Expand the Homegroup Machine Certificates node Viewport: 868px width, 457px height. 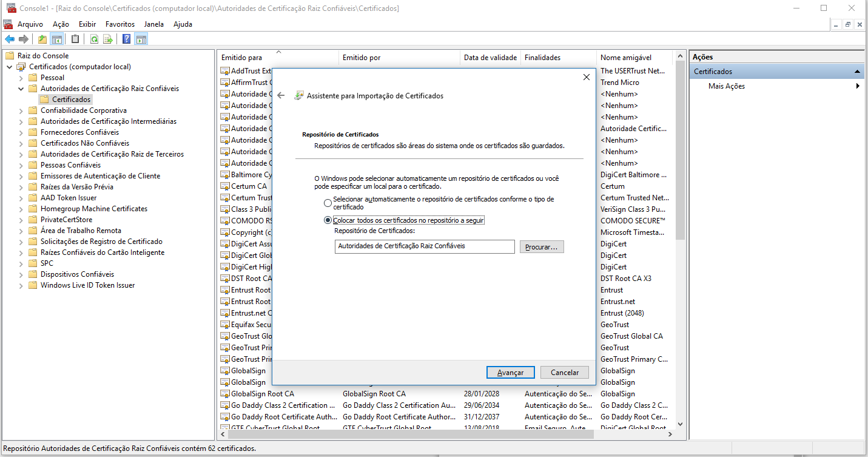[x=21, y=209]
